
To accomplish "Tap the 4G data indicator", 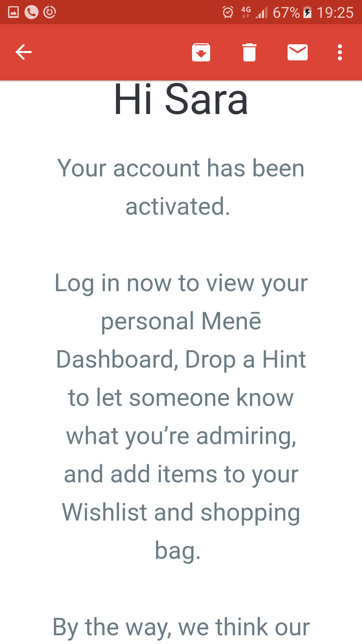I will click(x=246, y=12).
